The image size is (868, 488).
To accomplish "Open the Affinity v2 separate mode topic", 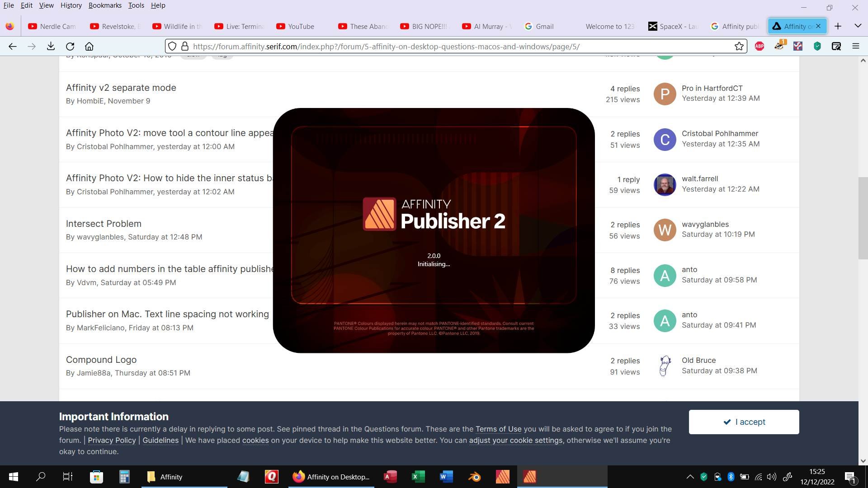I will click(x=121, y=88).
